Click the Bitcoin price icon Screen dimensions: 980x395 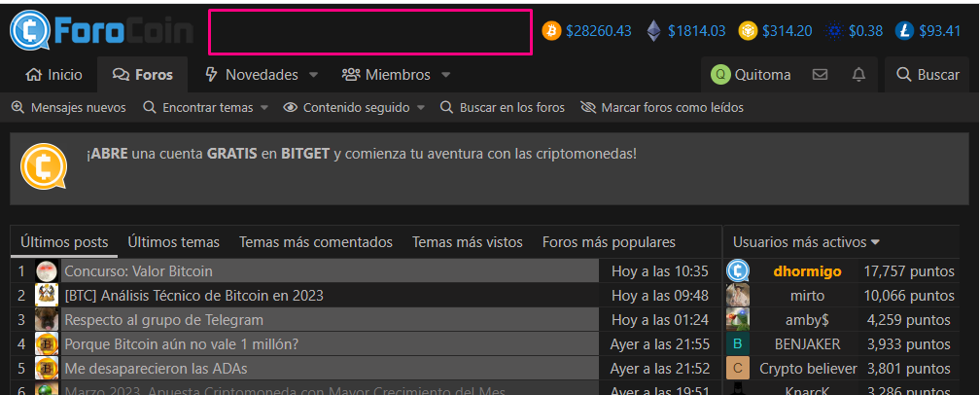tap(551, 31)
